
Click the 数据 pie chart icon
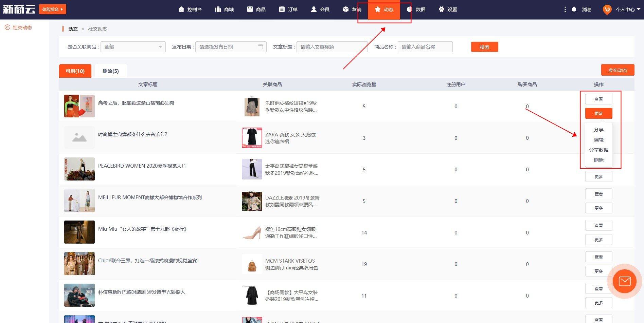click(410, 9)
